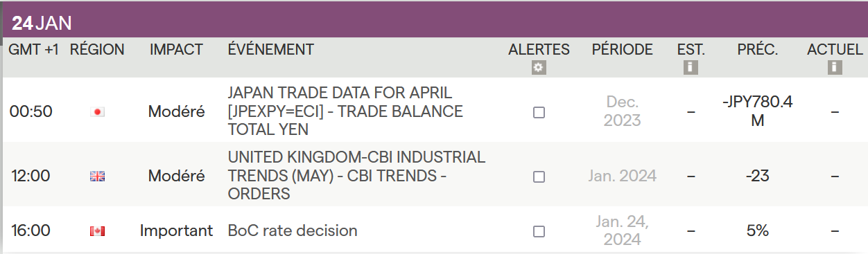Click the Japan flag icon
The height and width of the screenshot is (254, 868).
coord(97,112)
